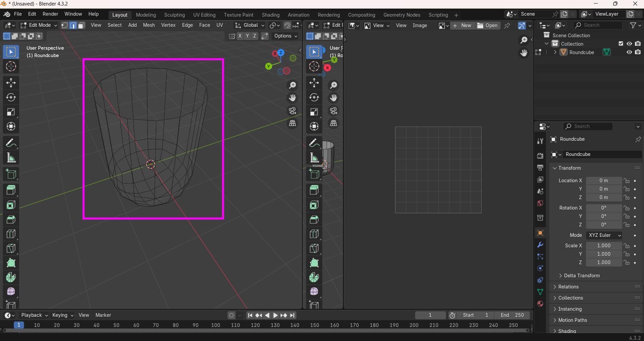This screenshot has width=644, height=341.
Task: Select the Poly Build tool in left viewport
Action: pos(11,263)
